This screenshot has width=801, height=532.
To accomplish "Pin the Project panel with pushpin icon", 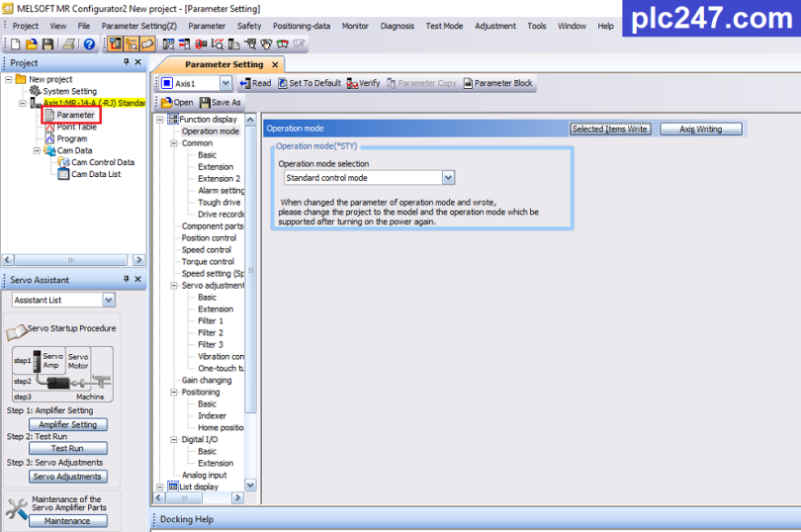I will pyautogui.click(x=126, y=63).
